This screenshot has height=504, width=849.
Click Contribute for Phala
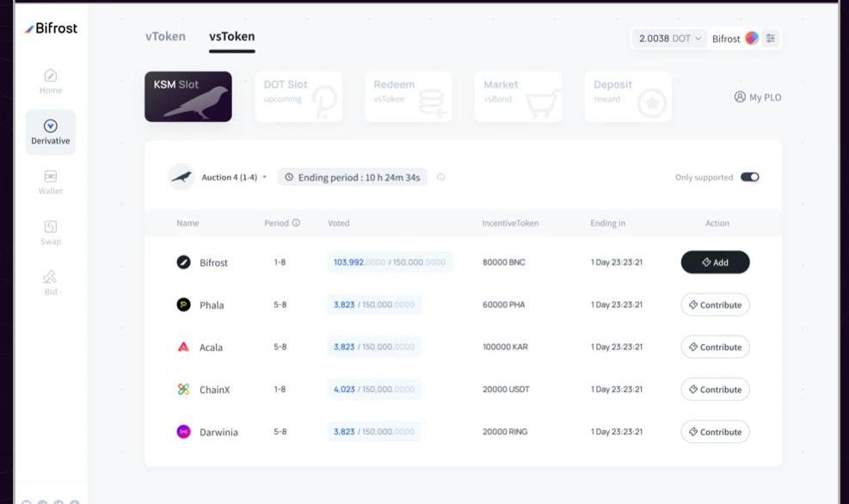point(716,304)
